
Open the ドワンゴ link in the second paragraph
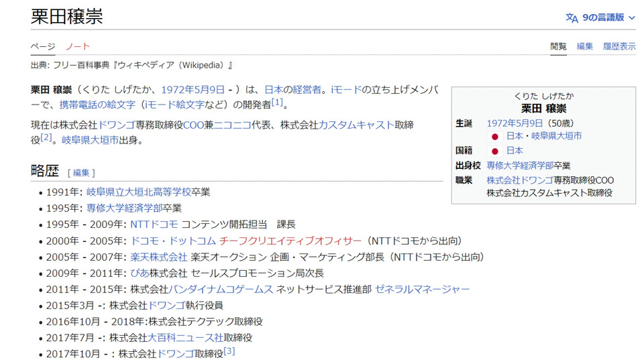[x=117, y=125]
